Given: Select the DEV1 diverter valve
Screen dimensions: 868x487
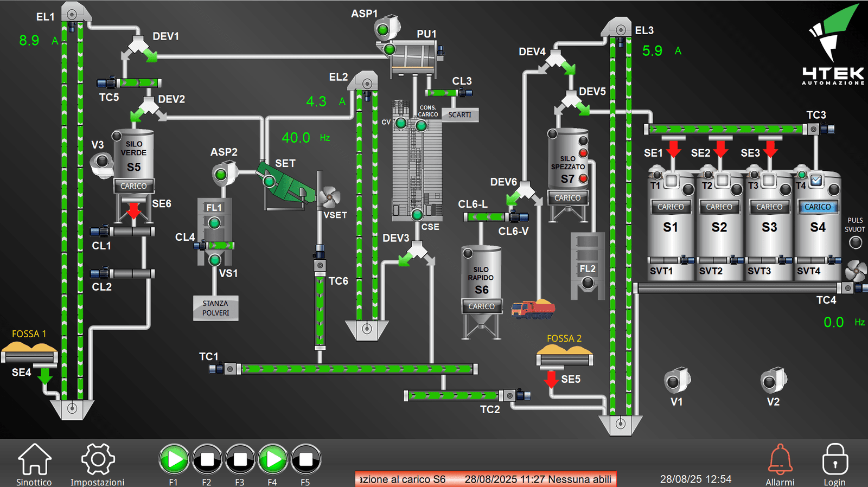Looking at the screenshot, I should pyautogui.click(x=139, y=48).
